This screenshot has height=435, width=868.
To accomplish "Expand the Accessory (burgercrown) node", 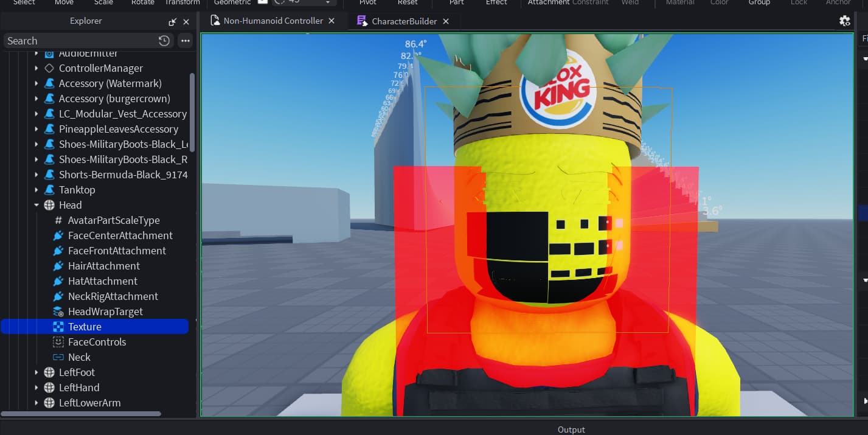I will pyautogui.click(x=36, y=99).
